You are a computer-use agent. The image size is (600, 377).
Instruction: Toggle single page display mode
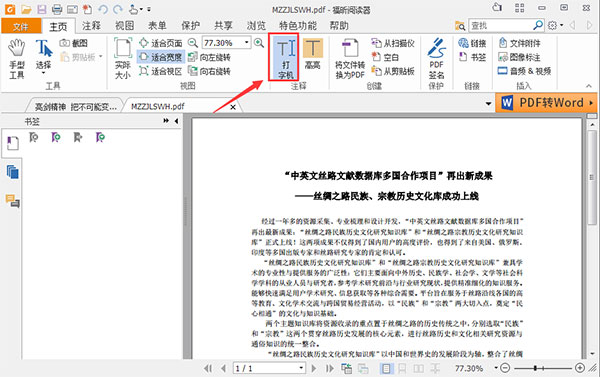[386, 369]
